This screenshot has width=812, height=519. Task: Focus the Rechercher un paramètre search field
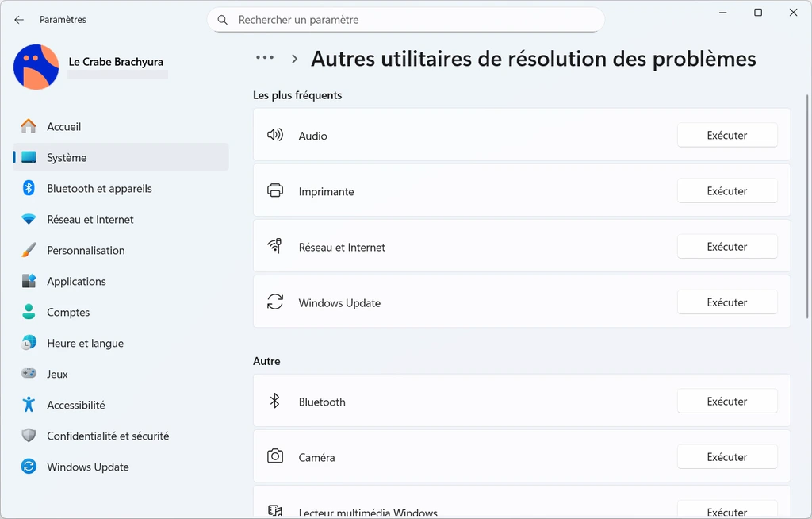click(x=412, y=20)
